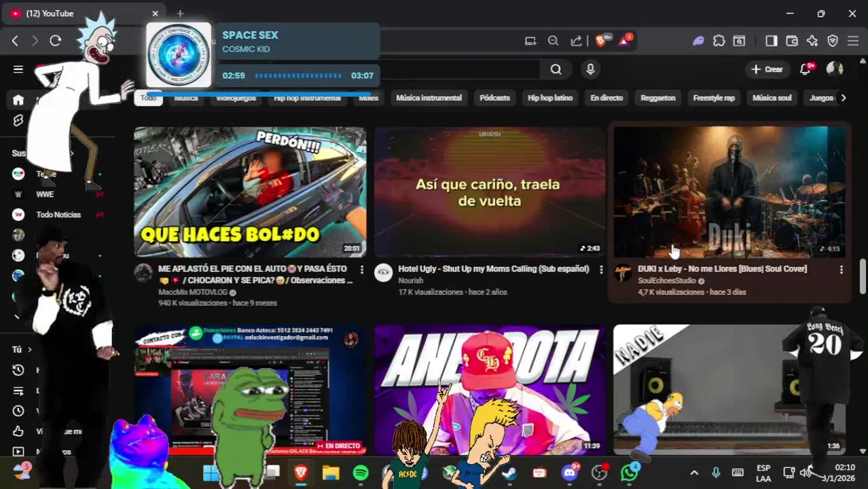This screenshot has height=489, width=868.
Task: Go back with browser back arrow
Action: [15, 41]
